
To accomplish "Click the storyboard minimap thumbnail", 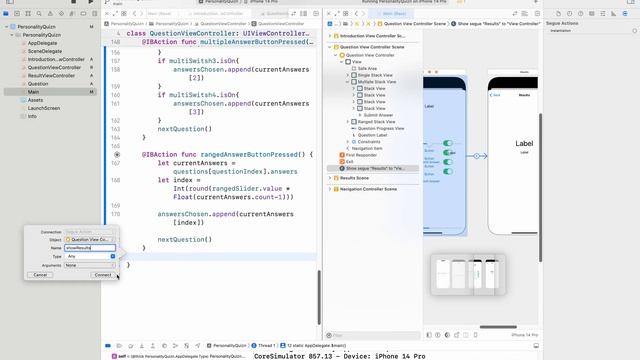I will tap(468, 274).
